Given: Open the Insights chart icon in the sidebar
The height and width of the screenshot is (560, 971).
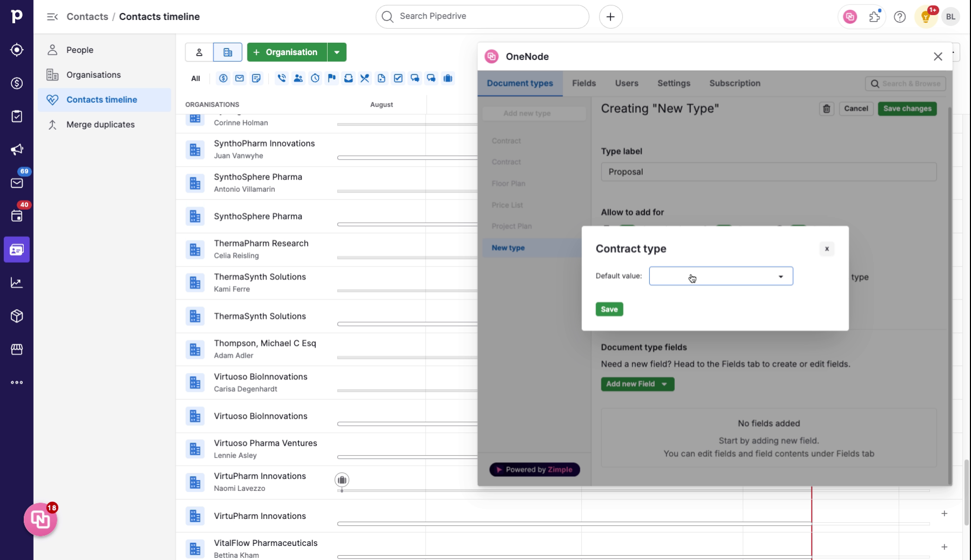Looking at the screenshot, I should (17, 283).
